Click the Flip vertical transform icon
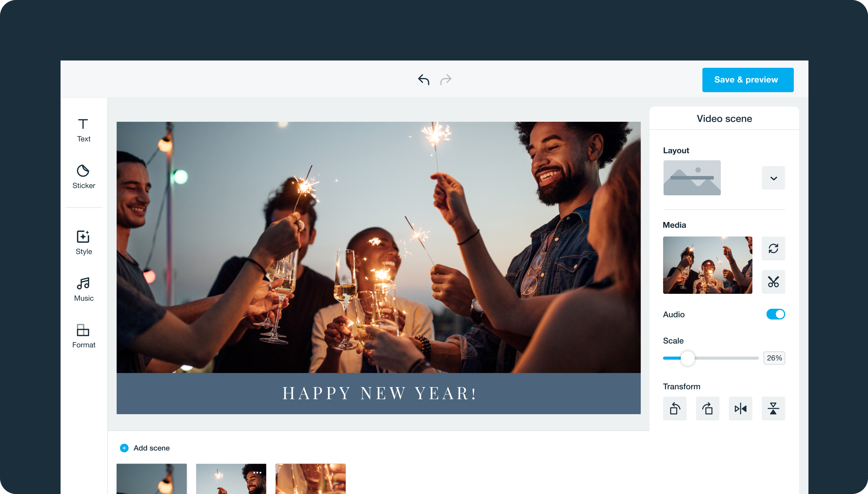The width and height of the screenshot is (868, 494). pos(773,408)
